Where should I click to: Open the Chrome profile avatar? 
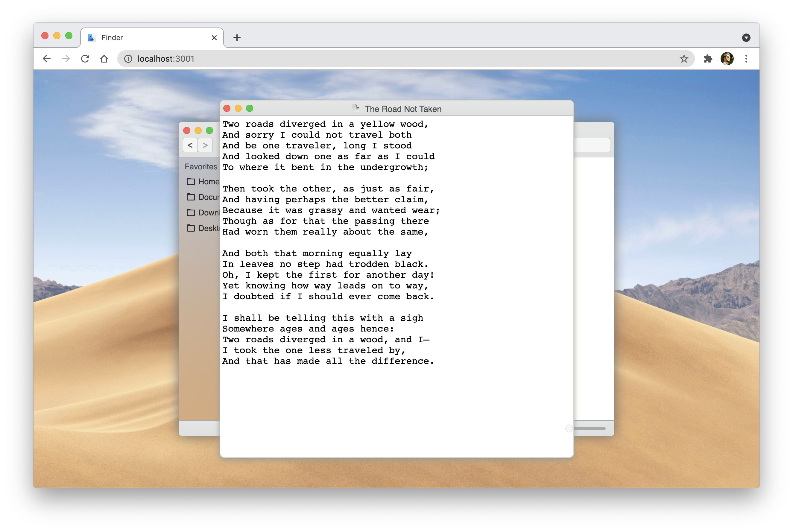coord(727,59)
